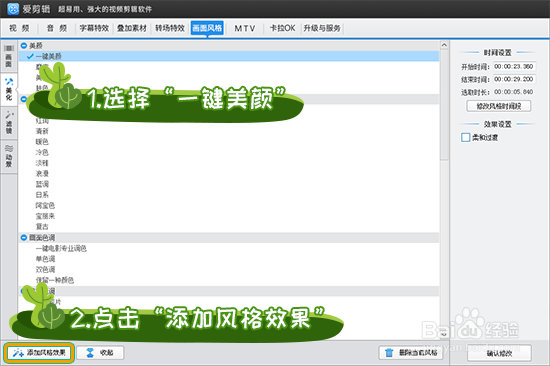Collapse the 画面色调 category
This screenshot has width=550, height=366.
click(x=24, y=238)
